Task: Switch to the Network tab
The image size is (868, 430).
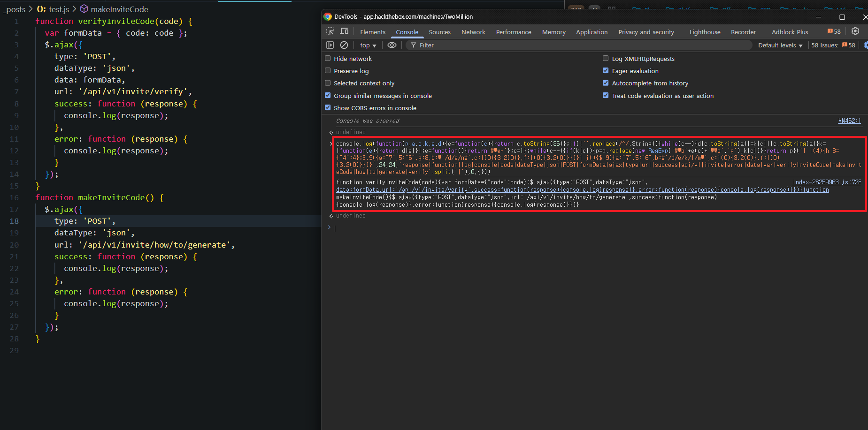Action: point(473,32)
